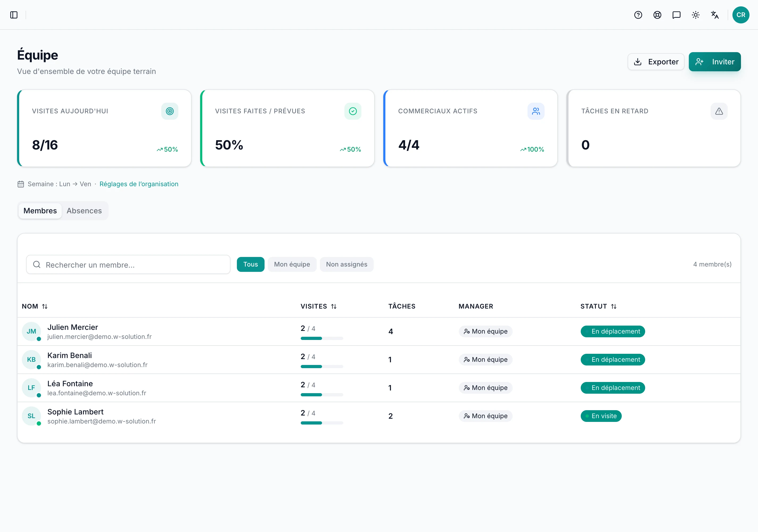Click Léa Fontaine's Mon équipe manager badge
Screen dimensions: 758x532
coord(486,388)
